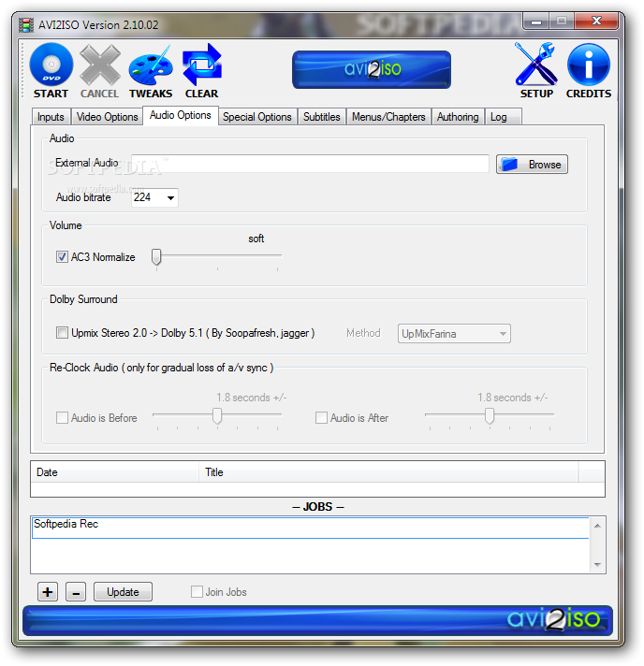This screenshot has width=644, height=666.
Task: Open SETUP wrench and screwdriver icon
Action: [536, 65]
